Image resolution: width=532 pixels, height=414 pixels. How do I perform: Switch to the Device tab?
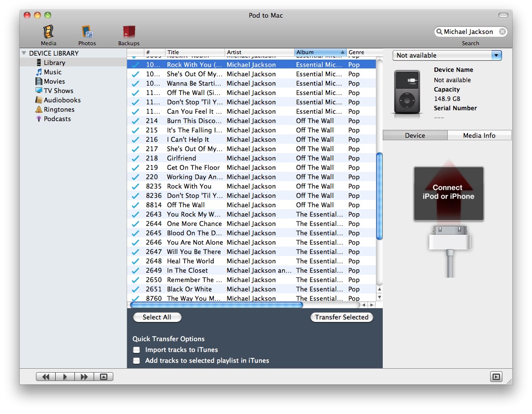pyautogui.click(x=415, y=135)
